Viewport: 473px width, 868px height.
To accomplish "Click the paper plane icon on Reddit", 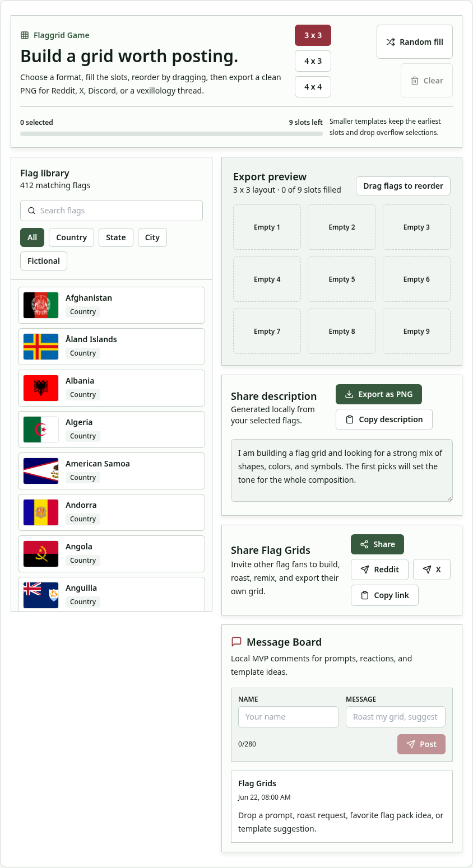I will point(365,570).
